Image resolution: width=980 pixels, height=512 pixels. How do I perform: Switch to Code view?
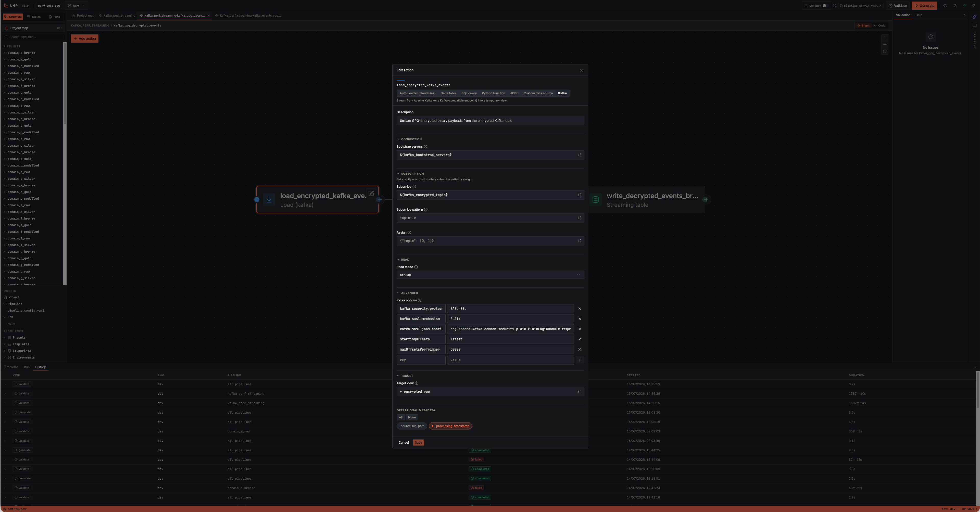[x=880, y=25]
